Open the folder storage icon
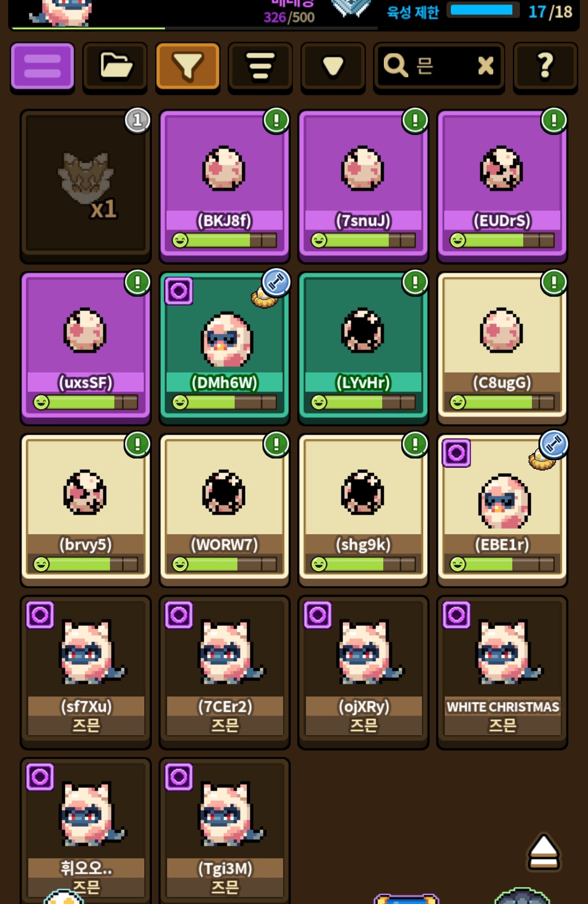This screenshot has width=588, height=904. click(x=115, y=66)
